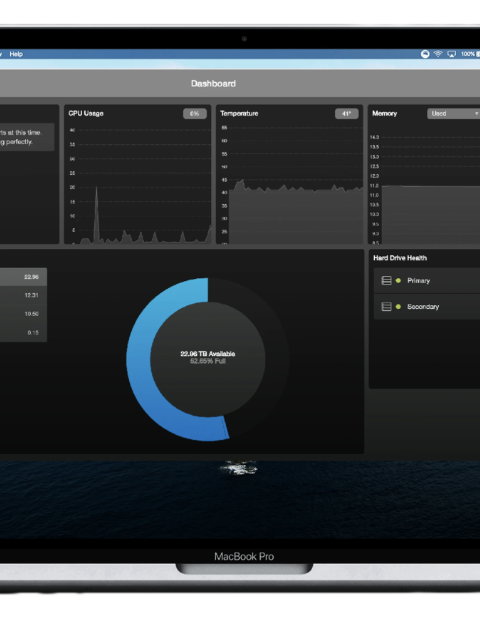This screenshot has height=620, width=480.
Task: Select the Primary hard drive row
Action: click(x=427, y=281)
